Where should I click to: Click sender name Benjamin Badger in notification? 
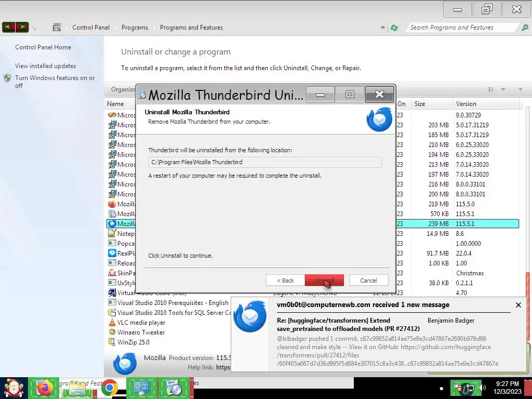click(x=451, y=320)
